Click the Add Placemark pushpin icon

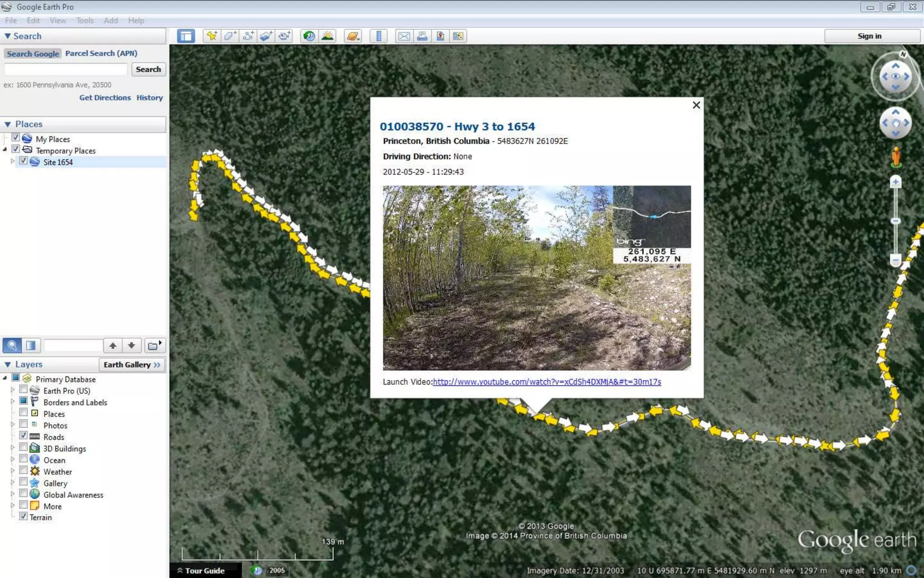[x=211, y=36]
